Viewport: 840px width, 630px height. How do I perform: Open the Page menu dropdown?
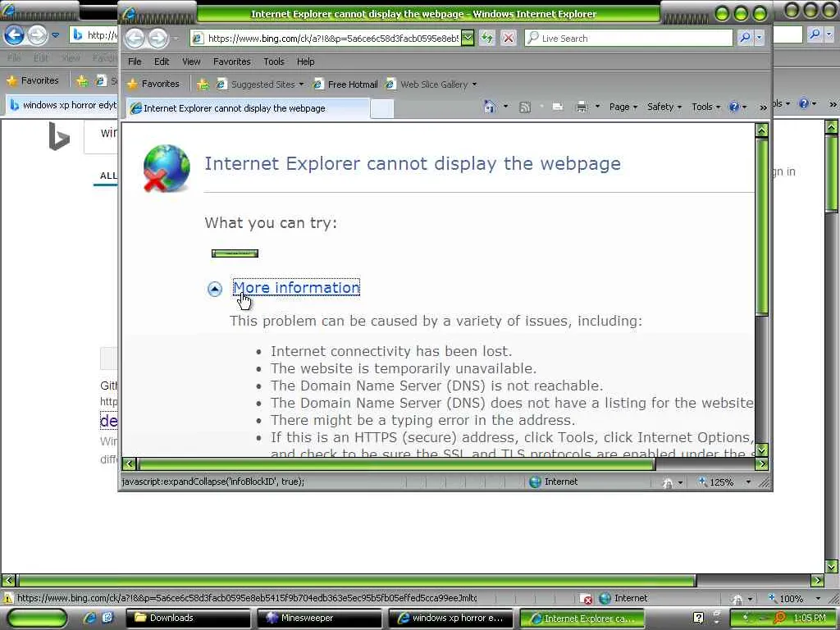click(623, 107)
